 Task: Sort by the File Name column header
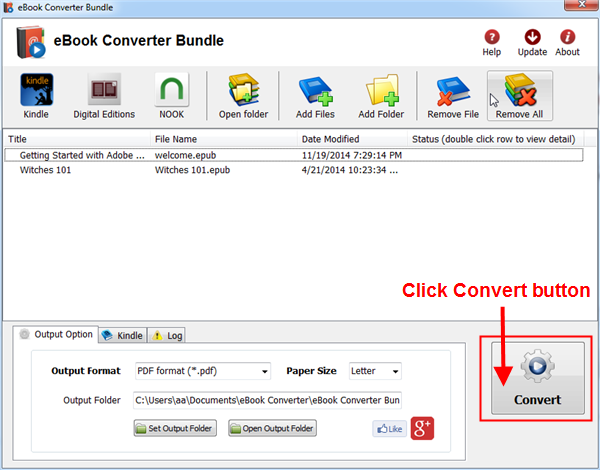tap(224, 139)
